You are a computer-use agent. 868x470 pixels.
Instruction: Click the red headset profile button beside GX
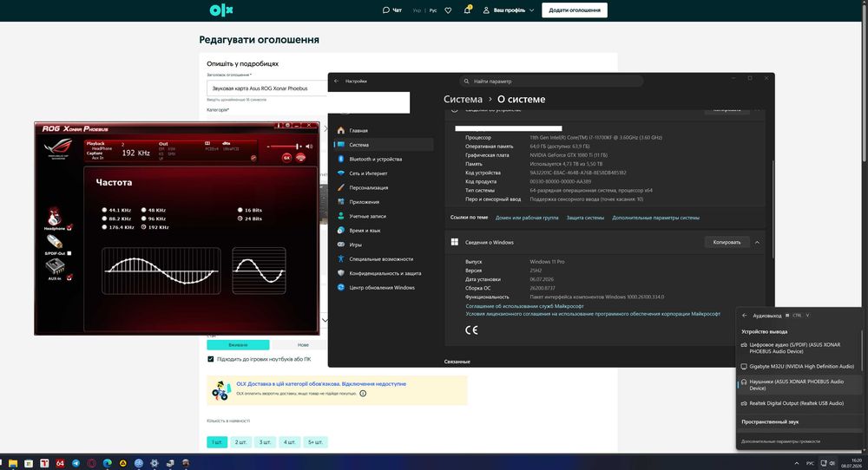300,158
